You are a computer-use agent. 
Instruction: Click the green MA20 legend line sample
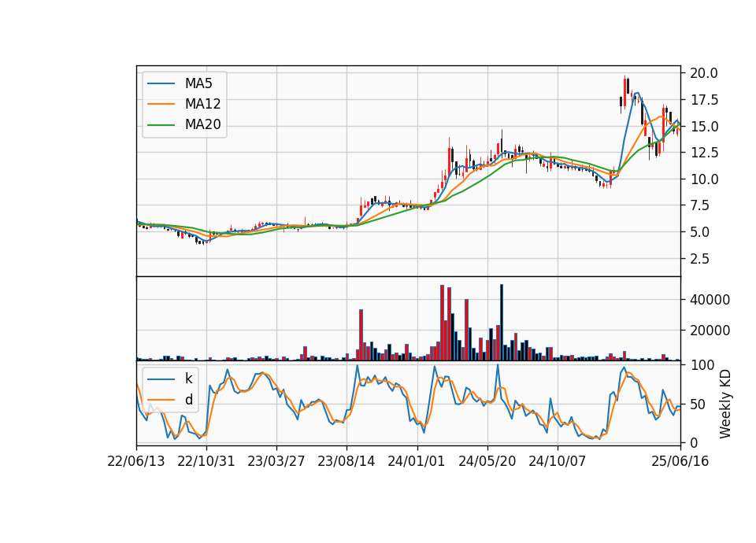click(x=161, y=125)
